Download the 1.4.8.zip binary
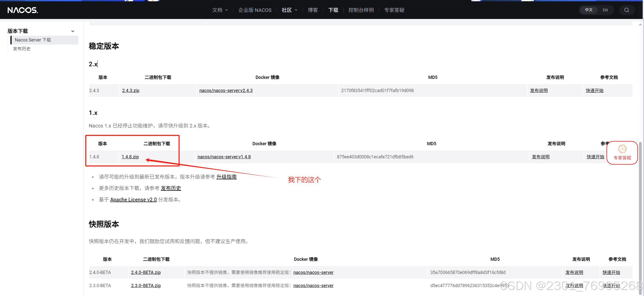Viewport: 644px width, 296px height. pos(130,157)
